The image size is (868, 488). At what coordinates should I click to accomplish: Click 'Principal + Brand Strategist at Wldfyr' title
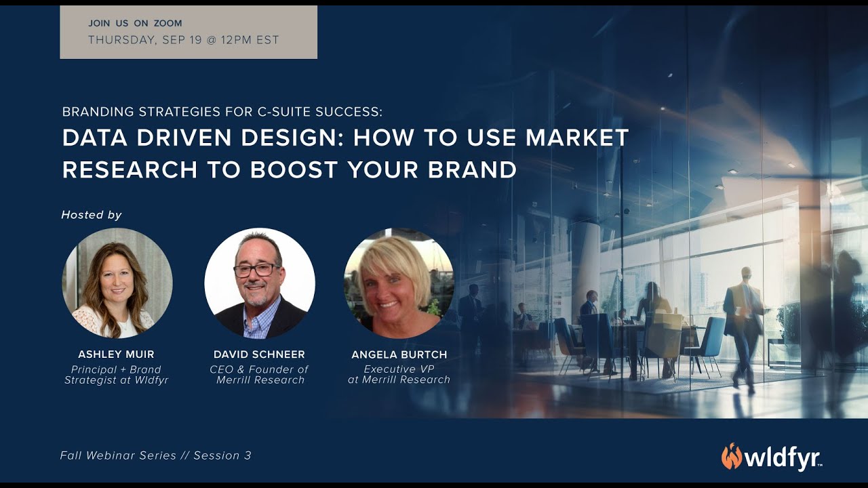point(116,375)
